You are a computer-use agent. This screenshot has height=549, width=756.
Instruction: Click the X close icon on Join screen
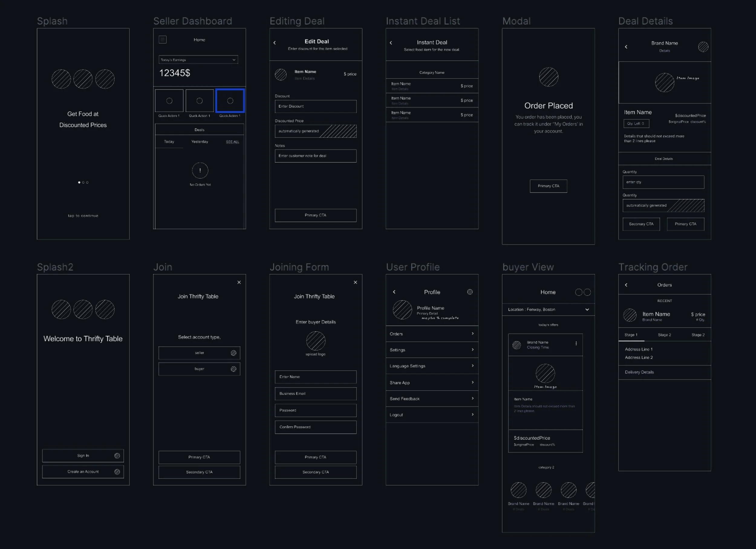pos(239,282)
